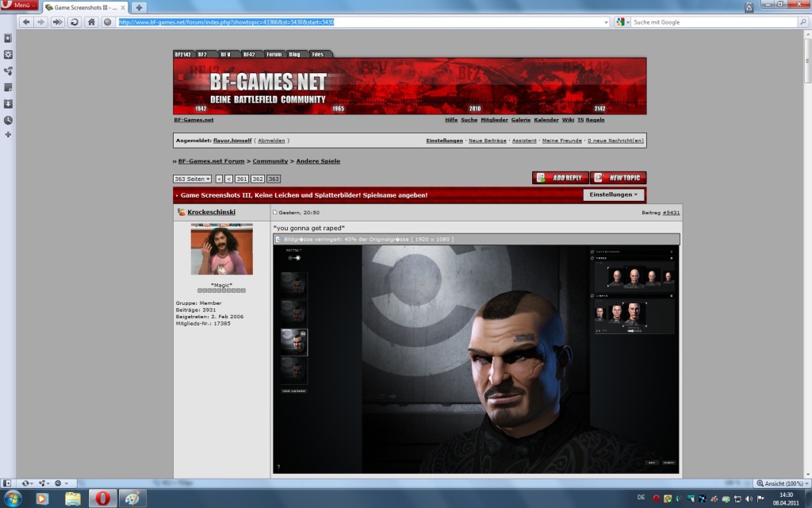Open the Suche link
Screen dimensions: 812x508
(469, 120)
